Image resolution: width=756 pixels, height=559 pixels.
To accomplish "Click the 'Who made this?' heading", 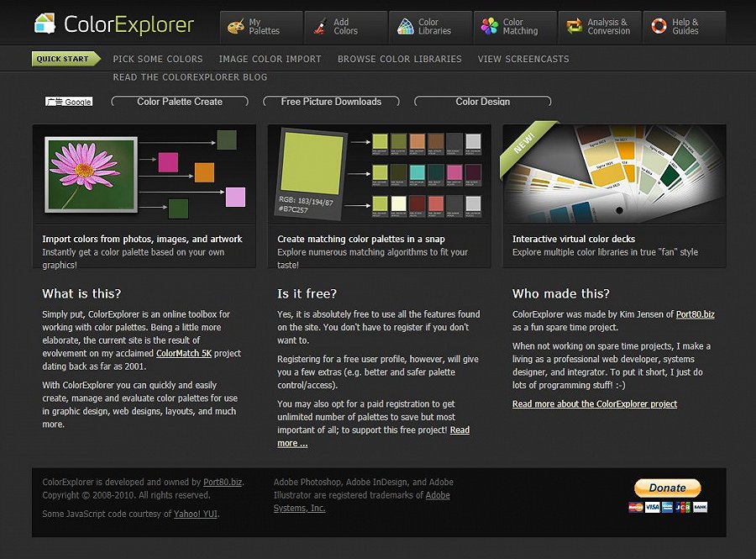I will coord(561,293).
